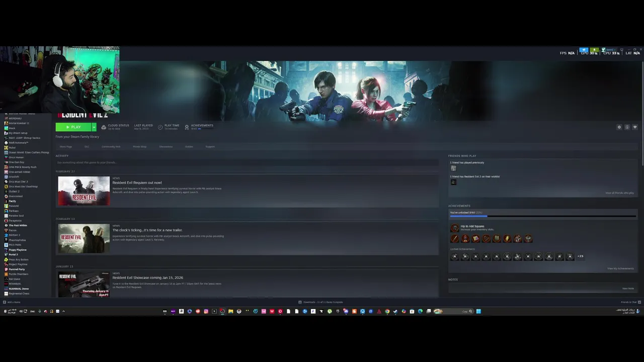The image size is (644, 362).
Task: Open Resident Evil Requiem out now news thumbnail
Action: pos(84,191)
